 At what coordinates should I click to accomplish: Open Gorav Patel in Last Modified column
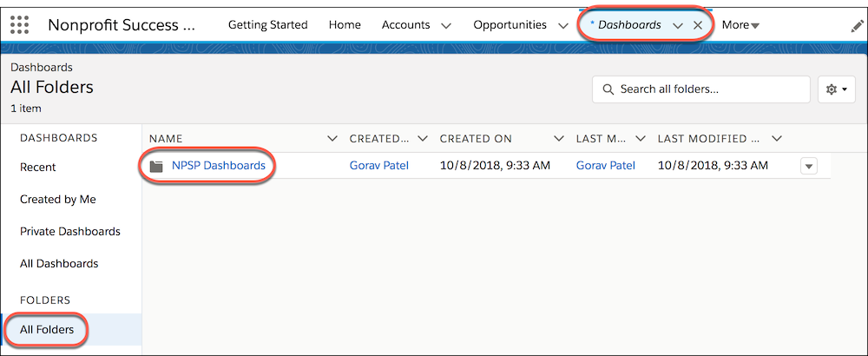pos(606,165)
